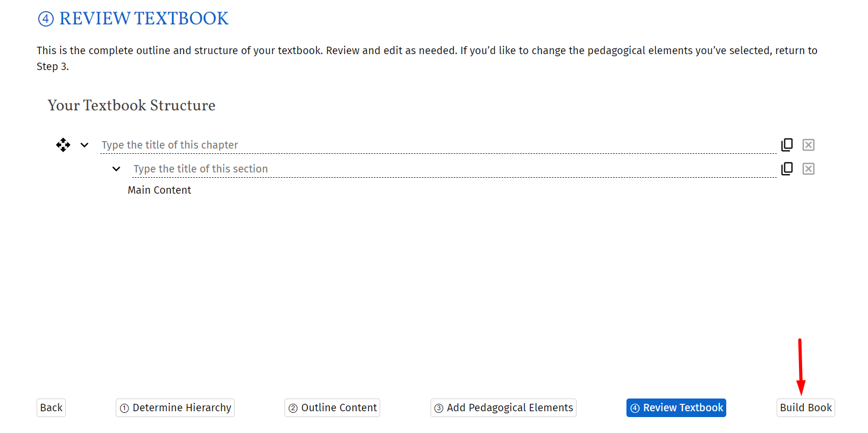Open the Add Pedagogical Elements step
The image size is (868, 433).
(x=503, y=408)
